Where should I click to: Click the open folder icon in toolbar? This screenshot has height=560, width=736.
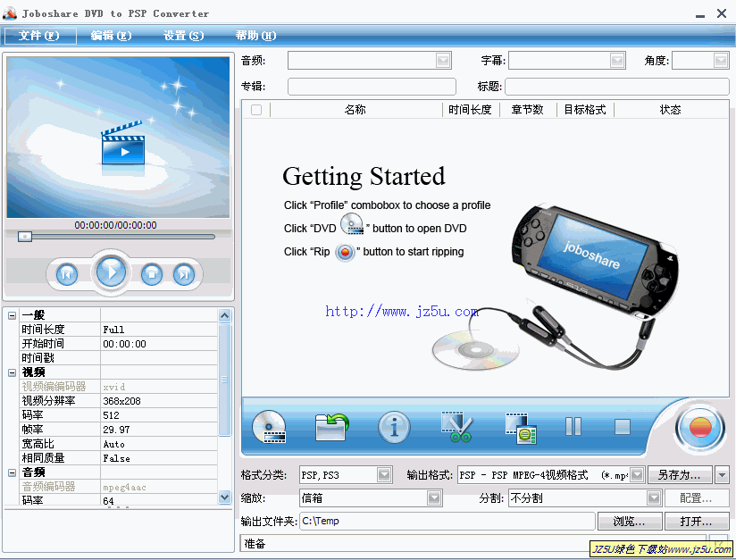[x=331, y=427]
